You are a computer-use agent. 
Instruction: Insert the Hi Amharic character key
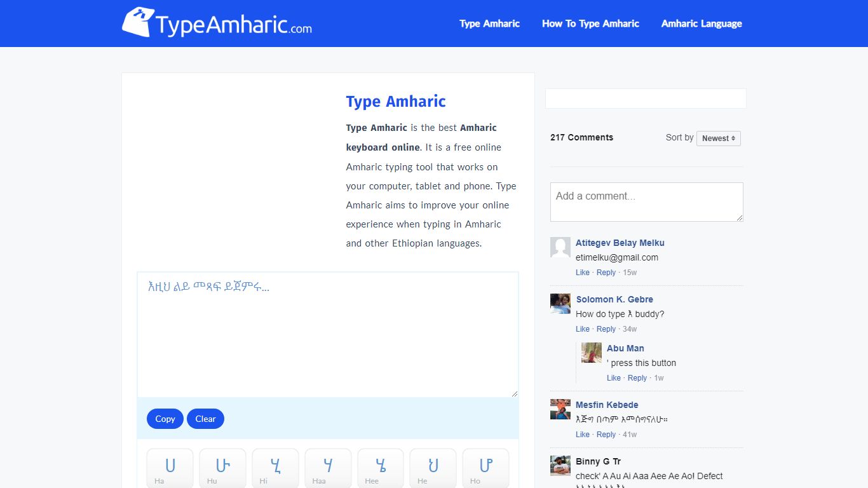(x=275, y=468)
